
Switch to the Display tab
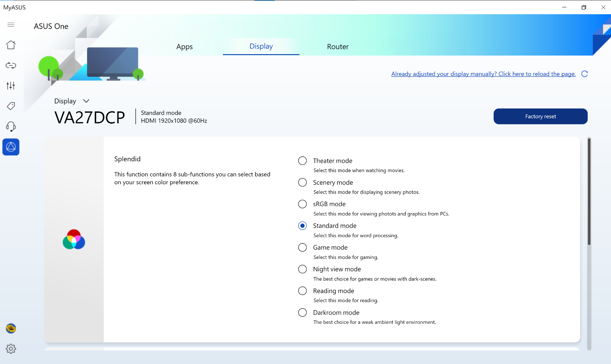[x=261, y=46]
